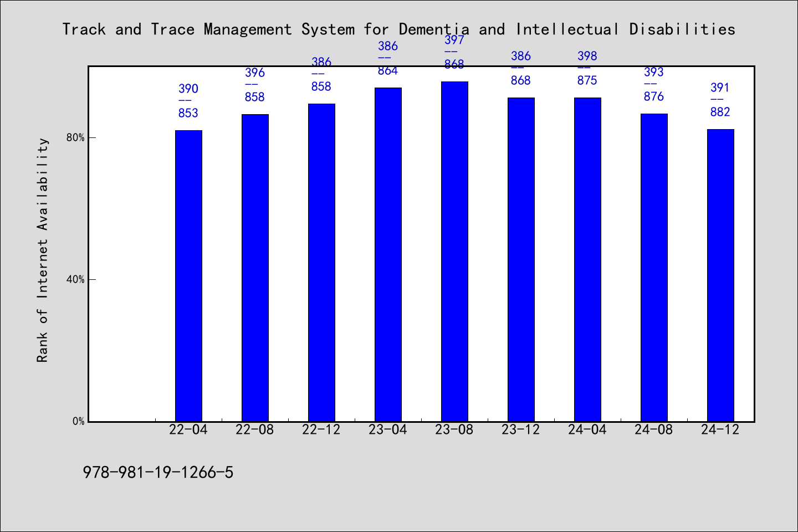
Task: Click data label 396 -- 858
Action: [255, 85]
